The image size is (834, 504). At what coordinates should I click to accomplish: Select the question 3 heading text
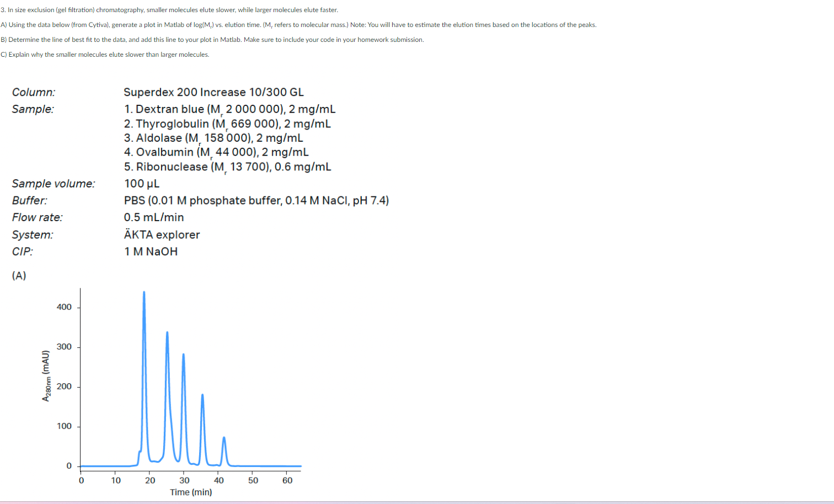[x=169, y=9]
